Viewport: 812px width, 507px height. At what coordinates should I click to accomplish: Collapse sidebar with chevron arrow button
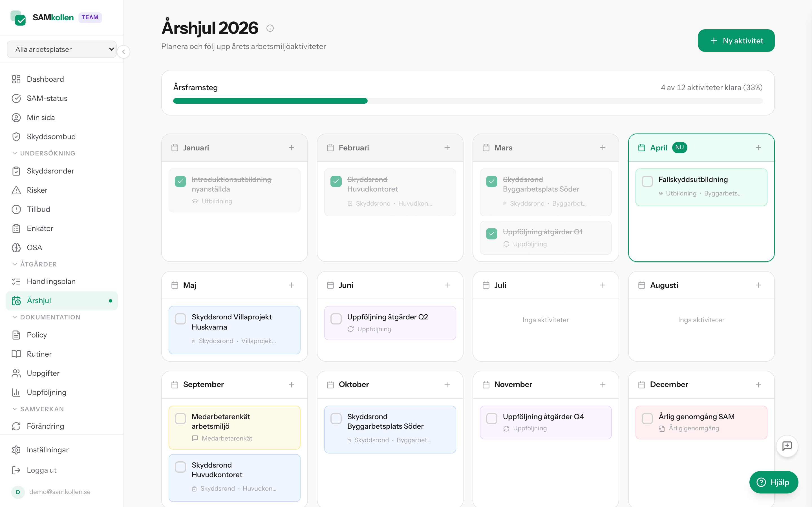(124, 52)
